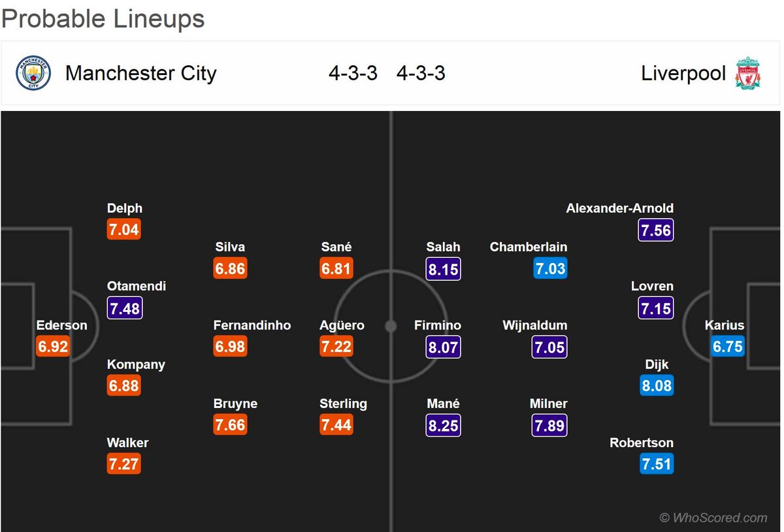784x532 pixels.
Task: Click the Firmino player name
Action: (x=438, y=325)
